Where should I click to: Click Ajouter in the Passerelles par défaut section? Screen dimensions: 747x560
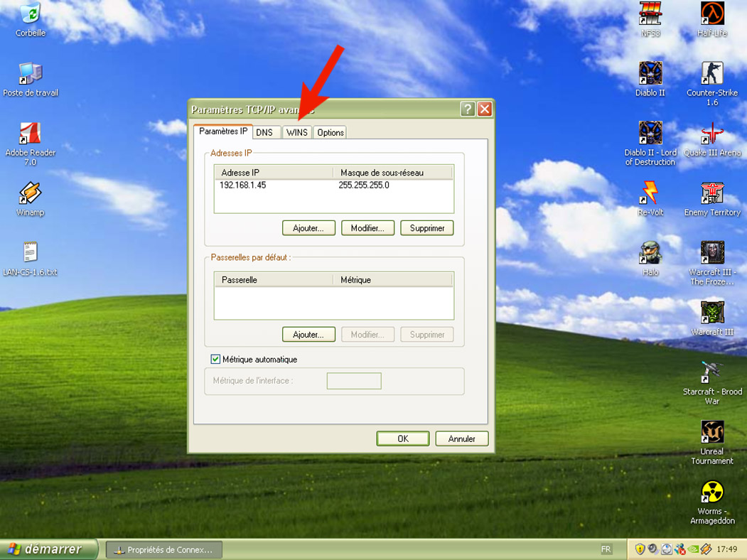[x=308, y=335]
